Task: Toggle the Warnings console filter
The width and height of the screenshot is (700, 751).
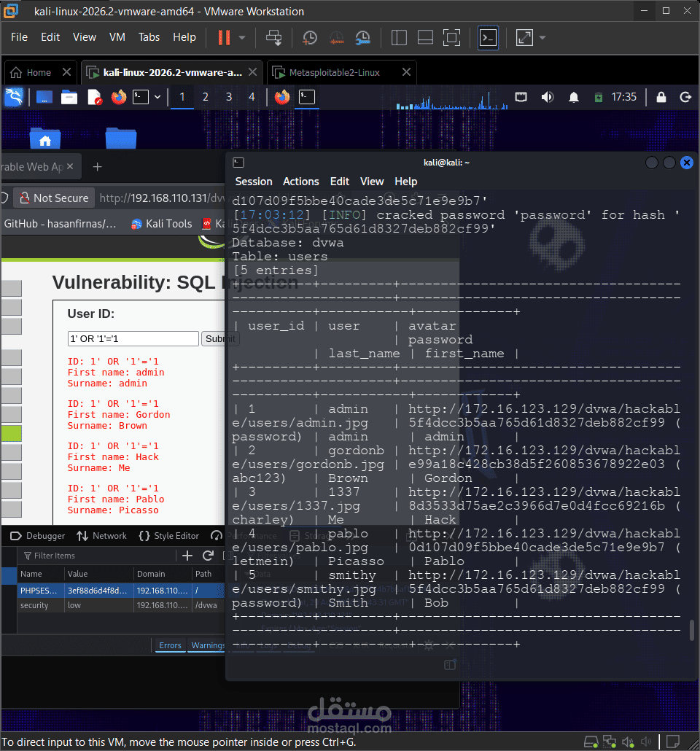Action: tap(208, 645)
